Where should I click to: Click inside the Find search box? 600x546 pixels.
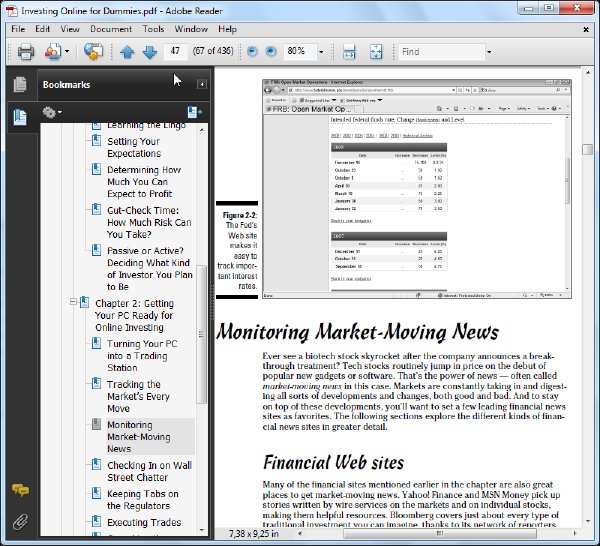tap(442, 52)
